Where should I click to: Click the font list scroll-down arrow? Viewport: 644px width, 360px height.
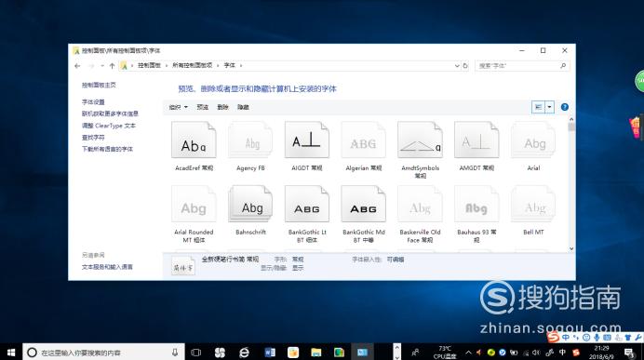coord(571,248)
